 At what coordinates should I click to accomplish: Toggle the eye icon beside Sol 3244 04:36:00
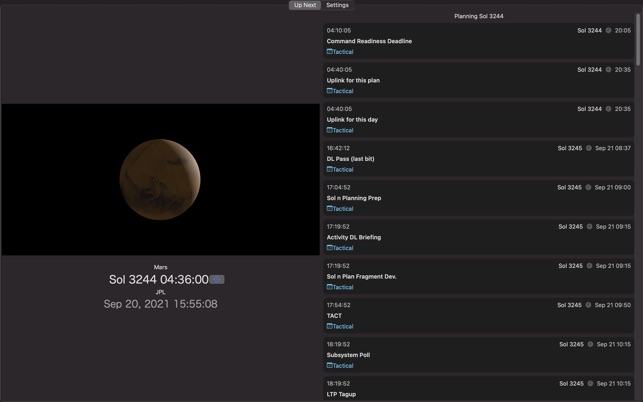(217, 279)
